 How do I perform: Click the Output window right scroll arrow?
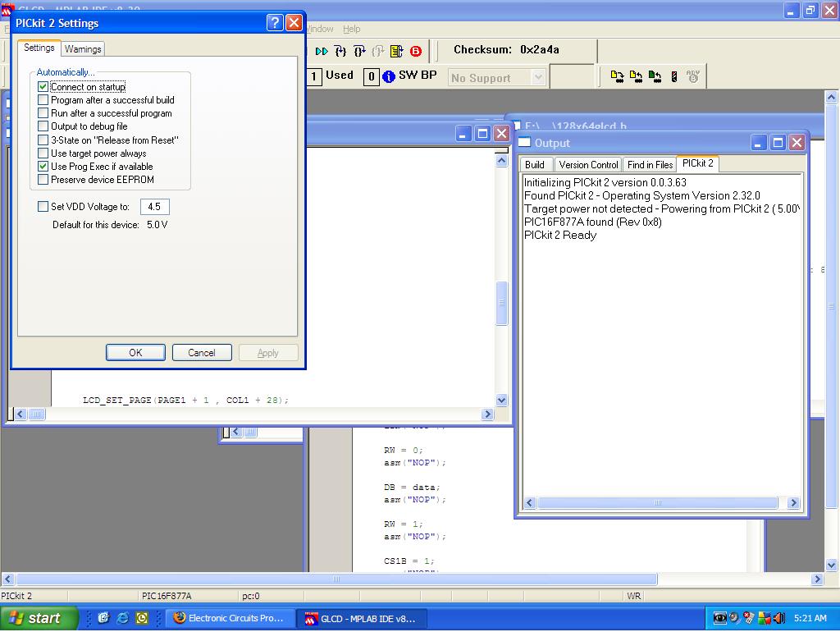[793, 503]
